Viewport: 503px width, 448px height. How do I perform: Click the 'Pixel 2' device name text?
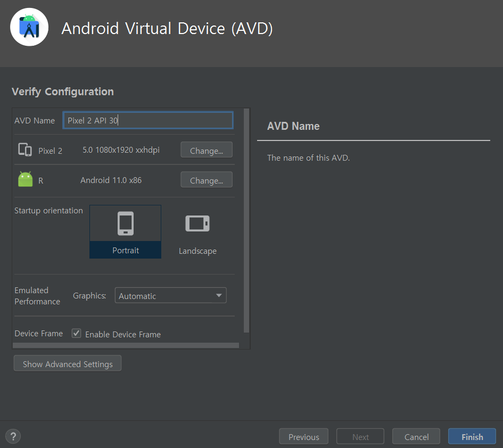(51, 151)
